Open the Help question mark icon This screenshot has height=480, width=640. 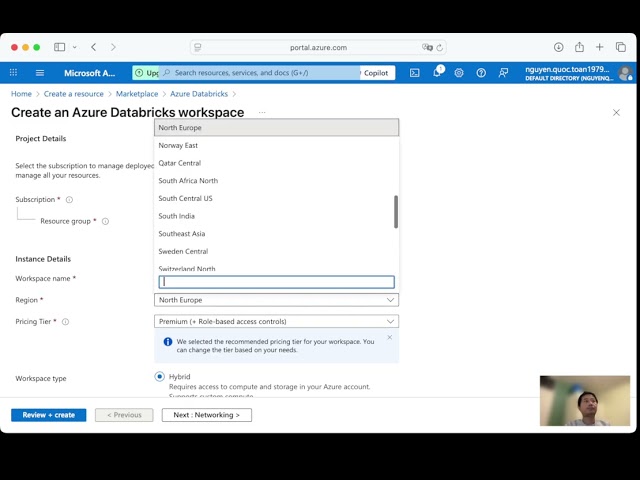point(481,73)
